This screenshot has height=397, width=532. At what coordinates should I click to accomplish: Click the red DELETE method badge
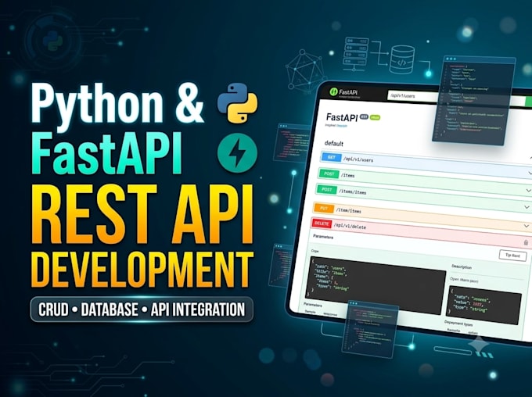pos(322,223)
